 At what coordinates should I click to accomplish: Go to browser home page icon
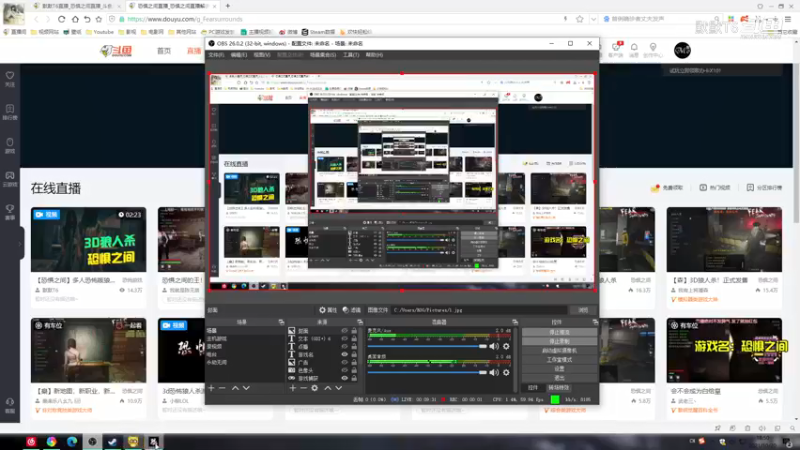click(x=75, y=19)
